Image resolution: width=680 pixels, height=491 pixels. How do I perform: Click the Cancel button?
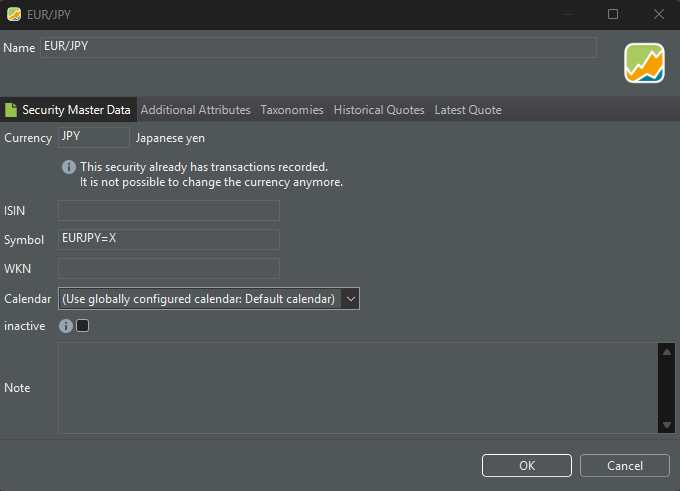click(624, 465)
